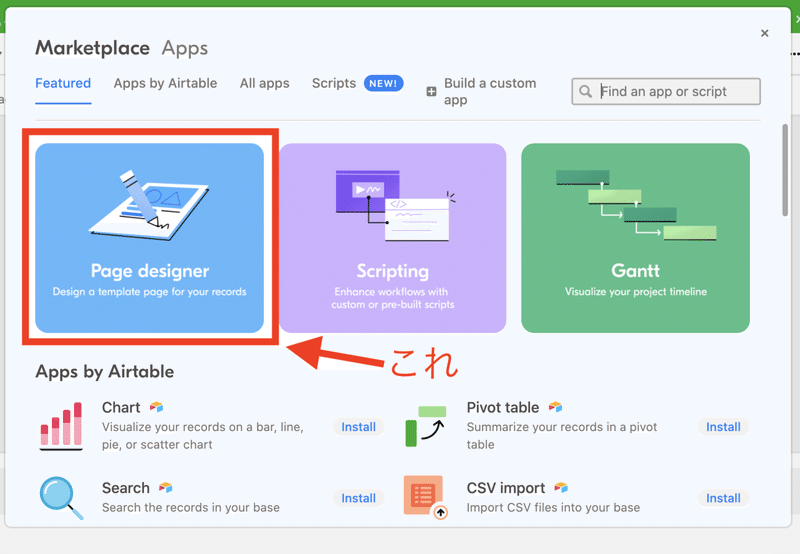Click 'Visualize your records on a bar, line' description
The height and width of the screenshot is (554, 800).
click(203, 436)
